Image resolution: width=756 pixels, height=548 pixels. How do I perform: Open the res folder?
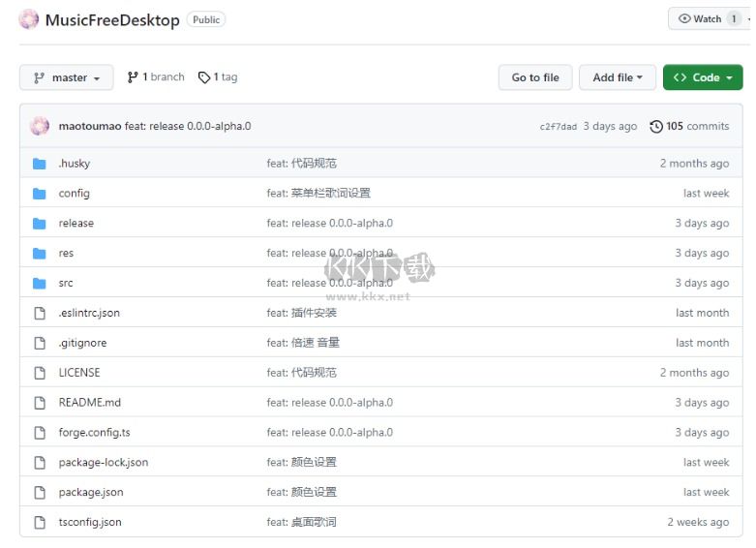(66, 254)
